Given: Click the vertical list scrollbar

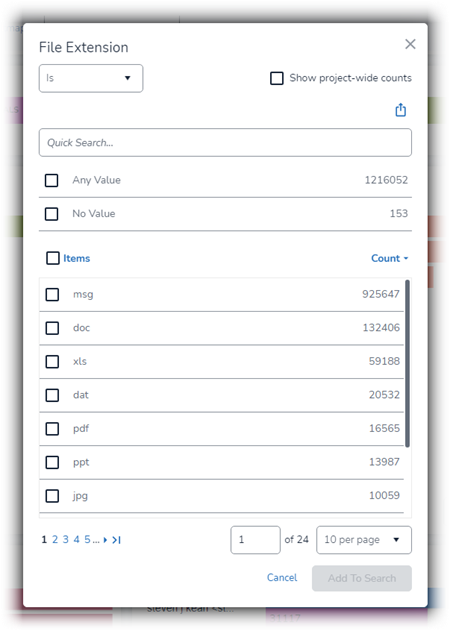Looking at the screenshot, I should tap(407, 363).
